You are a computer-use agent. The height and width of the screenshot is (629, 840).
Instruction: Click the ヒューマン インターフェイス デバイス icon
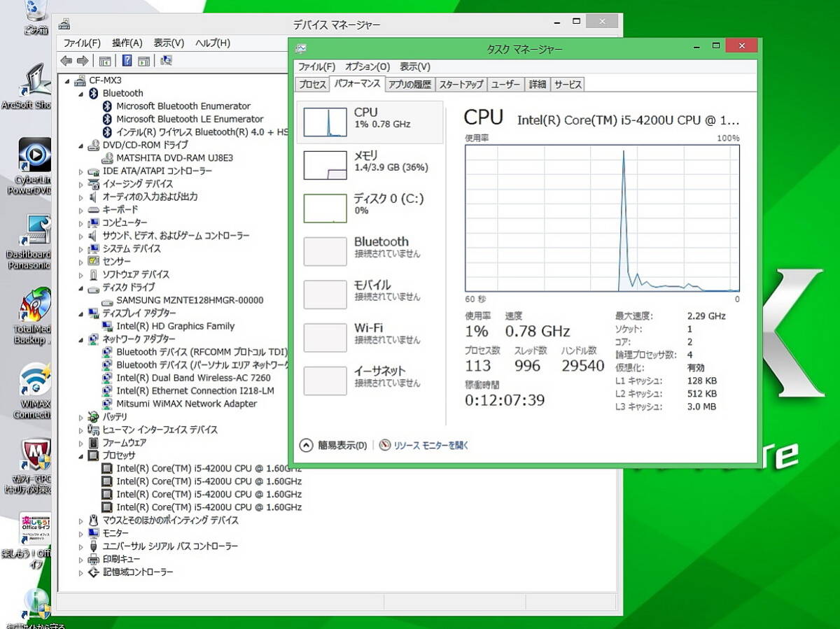tap(94, 430)
